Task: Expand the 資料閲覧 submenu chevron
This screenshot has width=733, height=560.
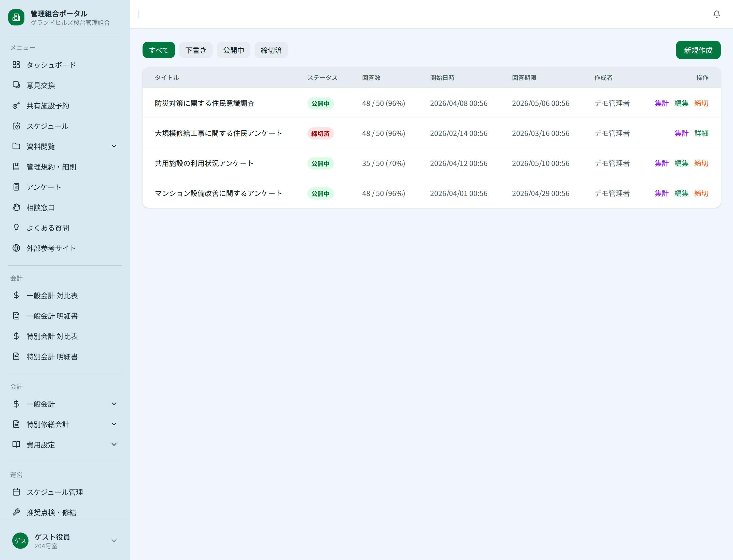Action: click(x=114, y=146)
